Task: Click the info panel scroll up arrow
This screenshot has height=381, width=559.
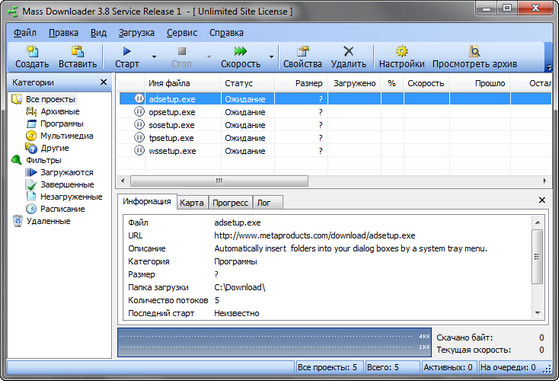Action: click(537, 223)
